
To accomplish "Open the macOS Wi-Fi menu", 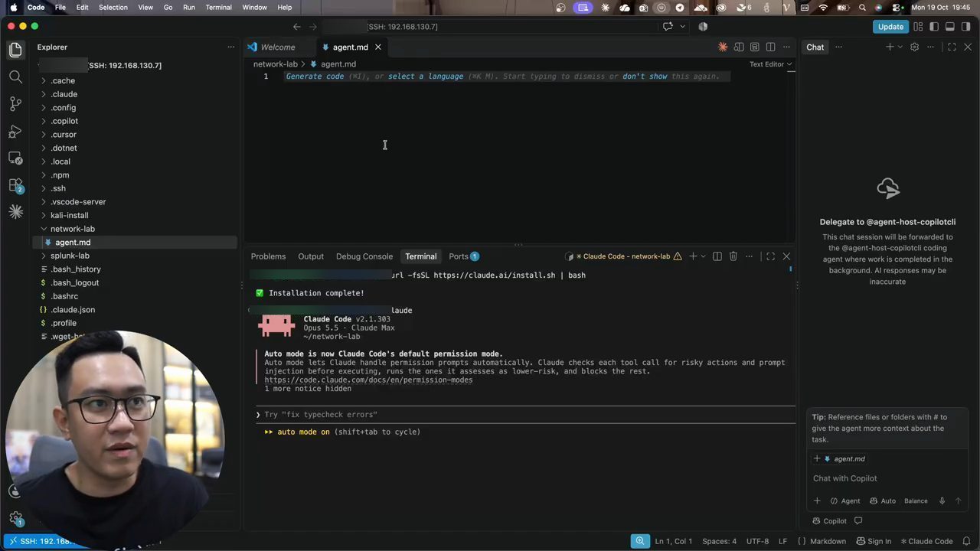I will click(x=823, y=8).
